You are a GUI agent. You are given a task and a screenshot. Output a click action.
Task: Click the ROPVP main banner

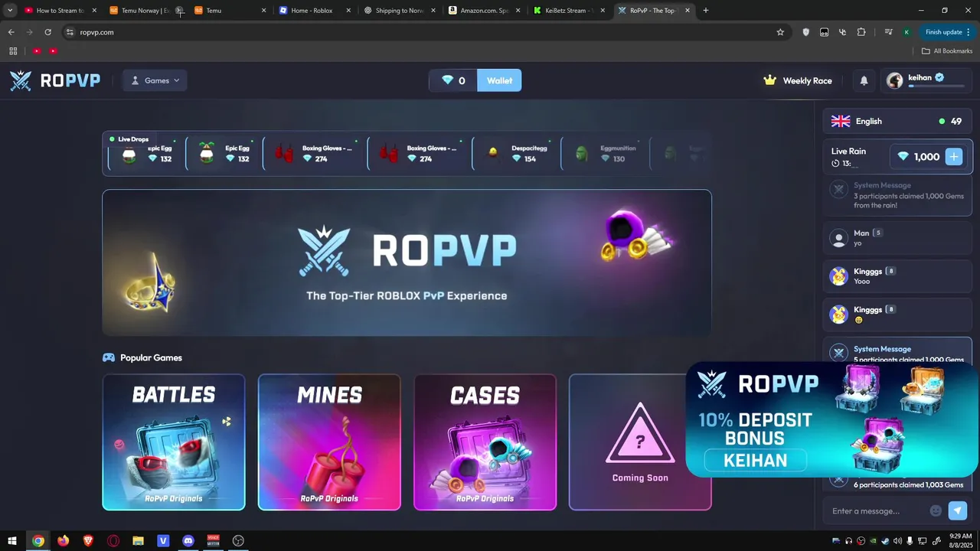[x=407, y=262]
